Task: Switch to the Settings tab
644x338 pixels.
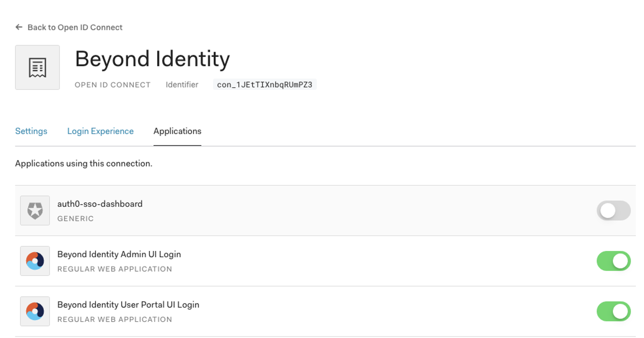Action: (31, 131)
